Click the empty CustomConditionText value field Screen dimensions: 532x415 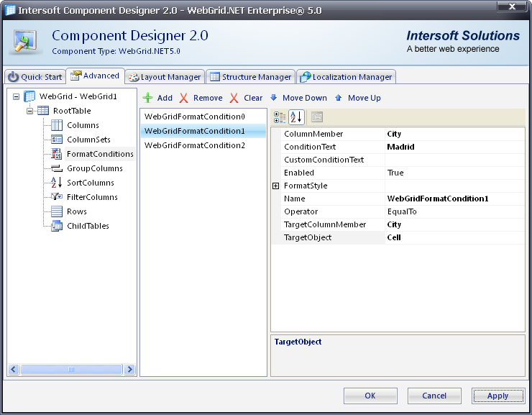pyautogui.click(x=454, y=160)
